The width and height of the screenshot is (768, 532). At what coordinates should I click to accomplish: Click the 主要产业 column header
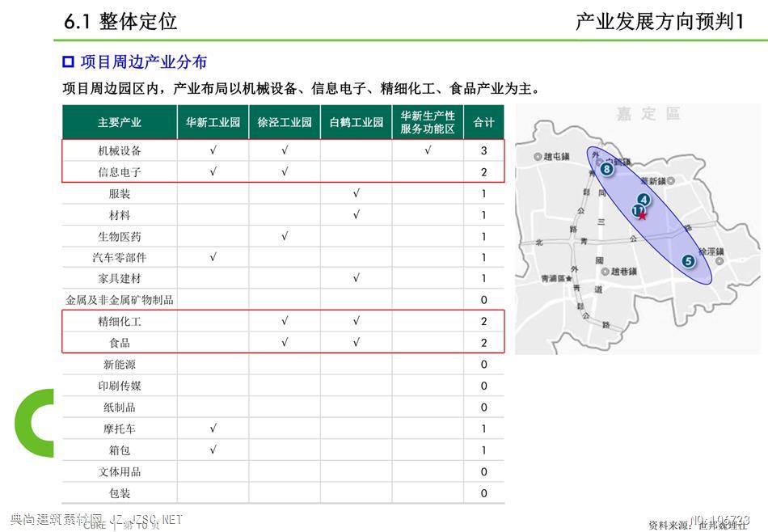pyautogui.click(x=120, y=122)
